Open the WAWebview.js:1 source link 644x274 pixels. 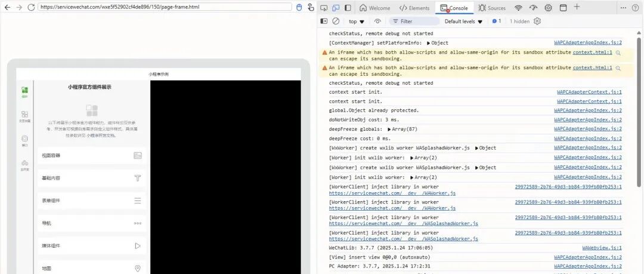pos(602,248)
